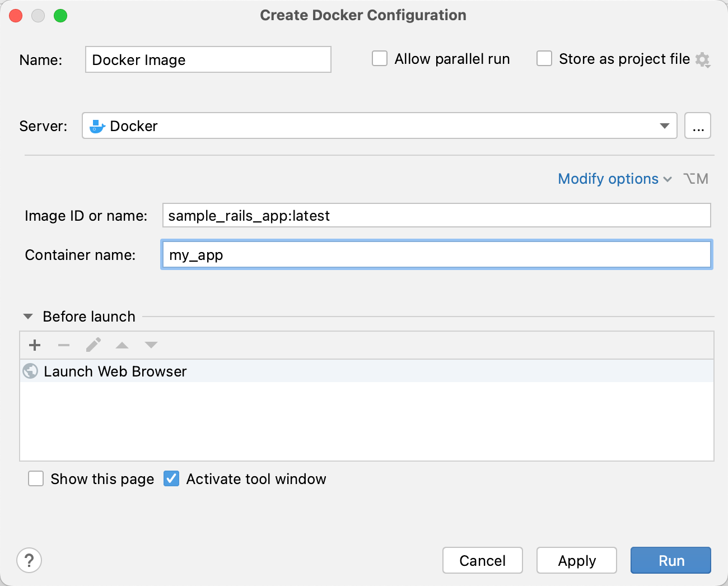This screenshot has height=586, width=728.
Task: Enable Show this page checkbox
Action: [x=36, y=478]
